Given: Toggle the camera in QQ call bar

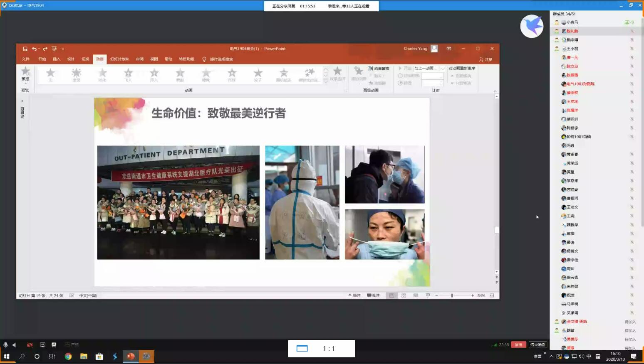Looking at the screenshot, I should (30, 344).
